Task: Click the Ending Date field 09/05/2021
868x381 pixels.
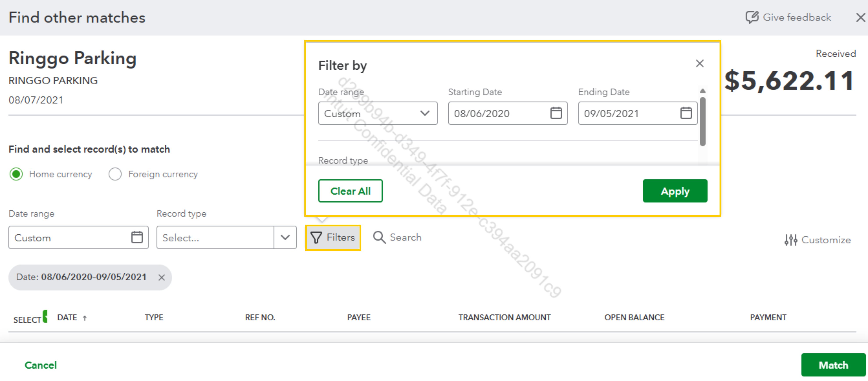Action: (637, 113)
